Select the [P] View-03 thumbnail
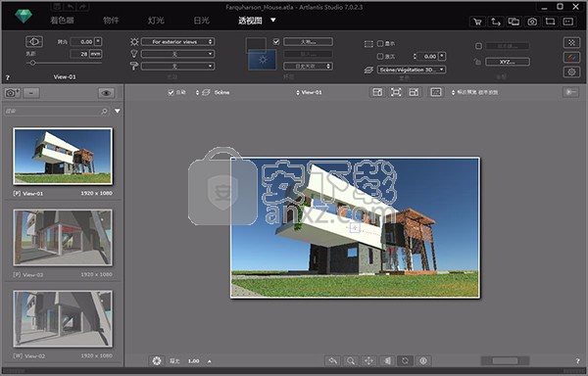588x376 pixels. point(63,237)
